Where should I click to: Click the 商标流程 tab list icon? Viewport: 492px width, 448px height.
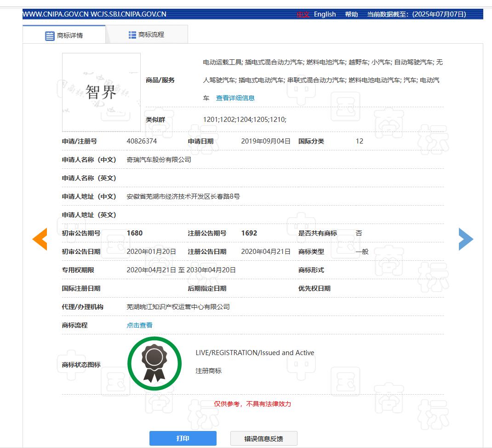pos(132,35)
